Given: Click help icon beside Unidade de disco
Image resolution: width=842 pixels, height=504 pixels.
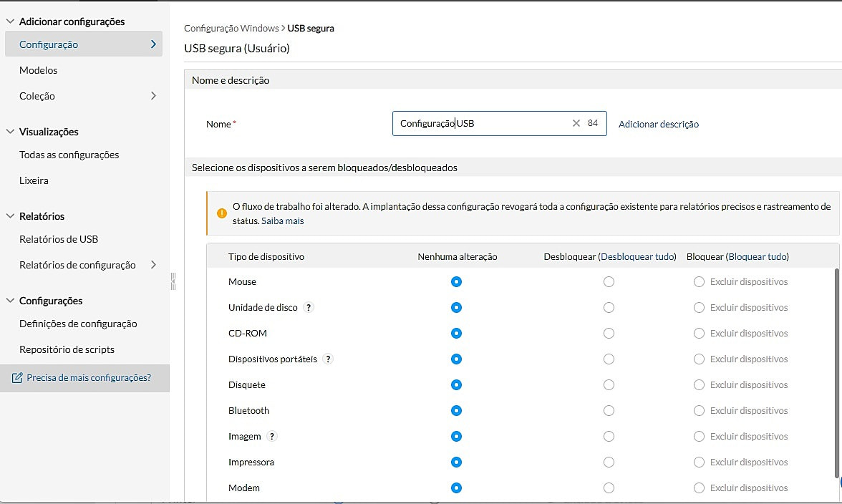Looking at the screenshot, I should [309, 308].
